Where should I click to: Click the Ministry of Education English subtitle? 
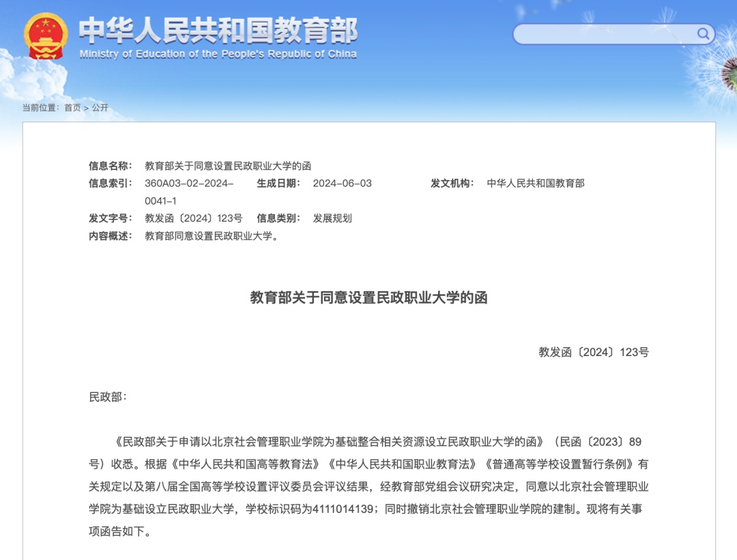[x=218, y=54]
